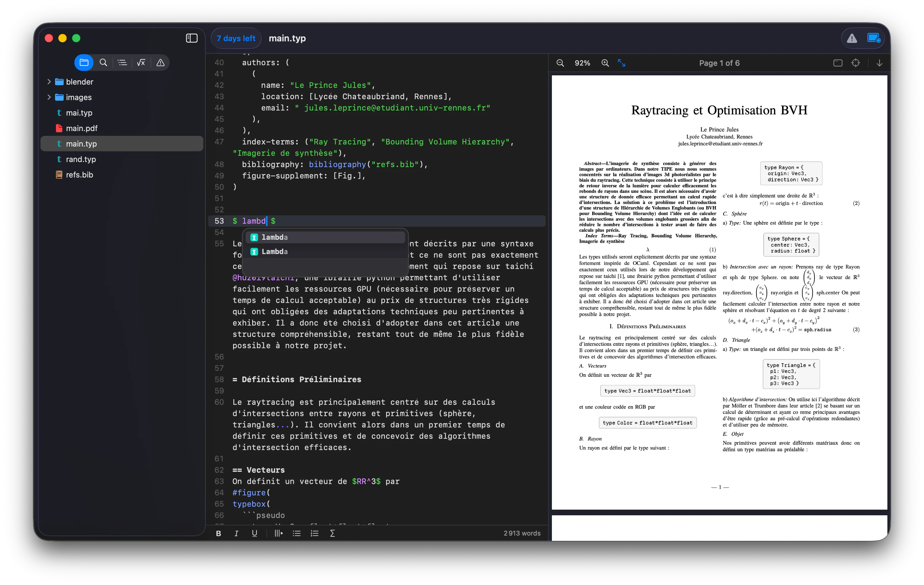The image size is (924, 585).
Task: Click the main.typ document title
Action: coord(287,38)
